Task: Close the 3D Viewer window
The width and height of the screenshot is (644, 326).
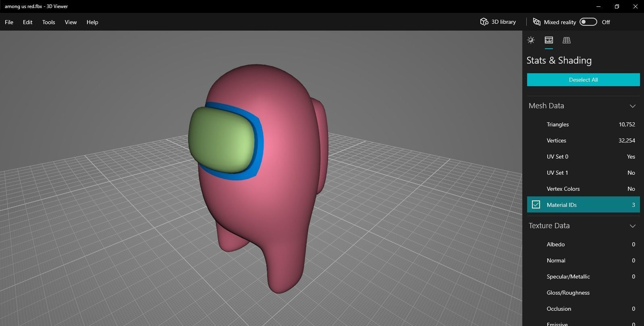Action: pos(635,6)
